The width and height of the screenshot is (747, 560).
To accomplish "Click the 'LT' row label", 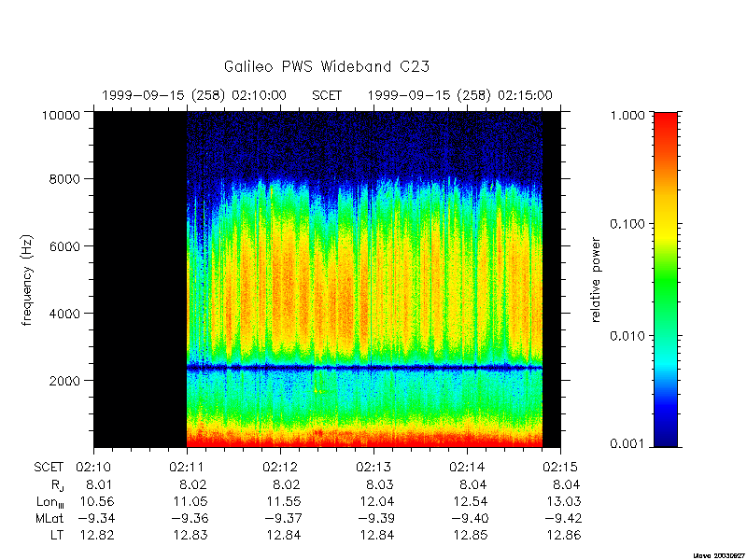I will click(57, 535).
